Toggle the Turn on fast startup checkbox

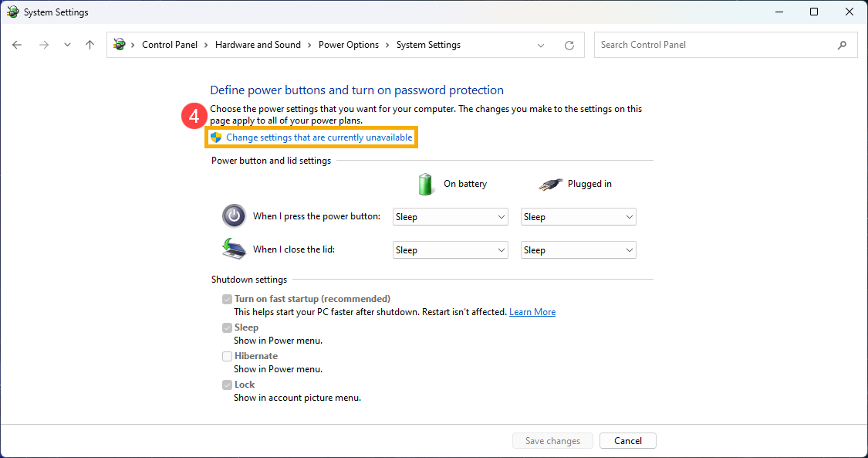coord(227,299)
